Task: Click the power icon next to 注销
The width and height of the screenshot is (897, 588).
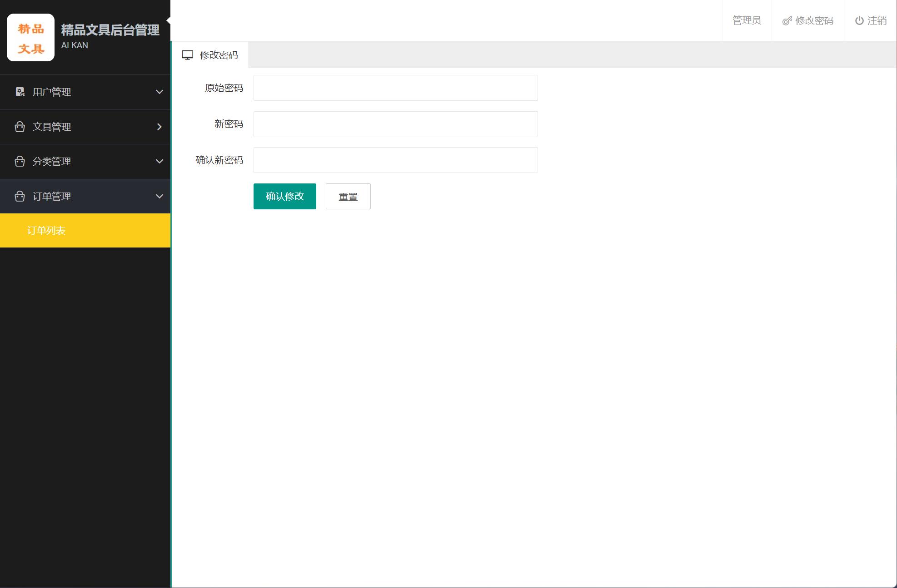Action: click(x=858, y=20)
